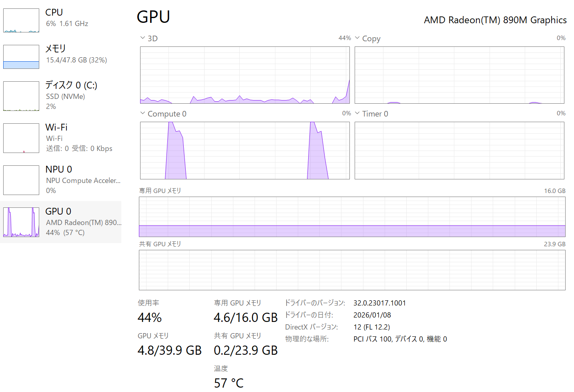Open the 3D engine dropdown chevron
This screenshot has width=574, height=392.
pos(142,38)
